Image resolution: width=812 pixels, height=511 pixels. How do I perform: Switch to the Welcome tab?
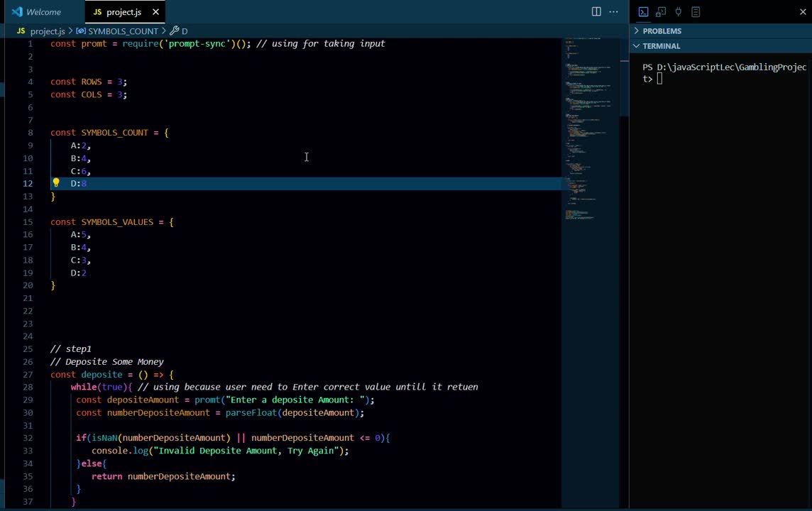point(43,12)
